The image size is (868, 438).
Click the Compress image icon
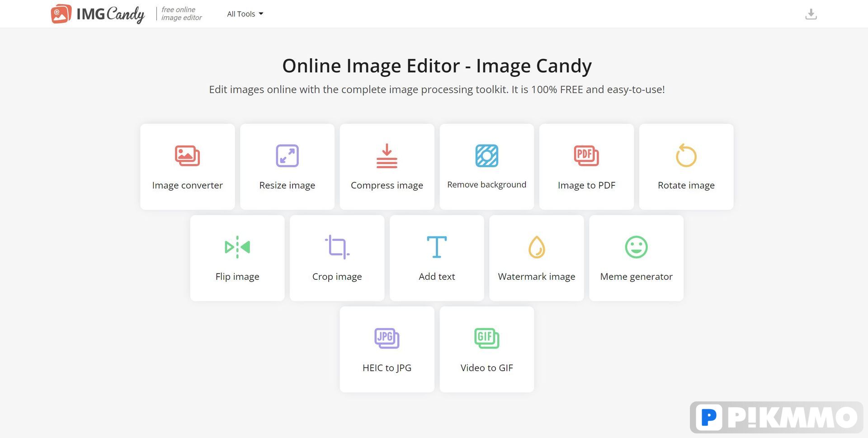(x=387, y=155)
